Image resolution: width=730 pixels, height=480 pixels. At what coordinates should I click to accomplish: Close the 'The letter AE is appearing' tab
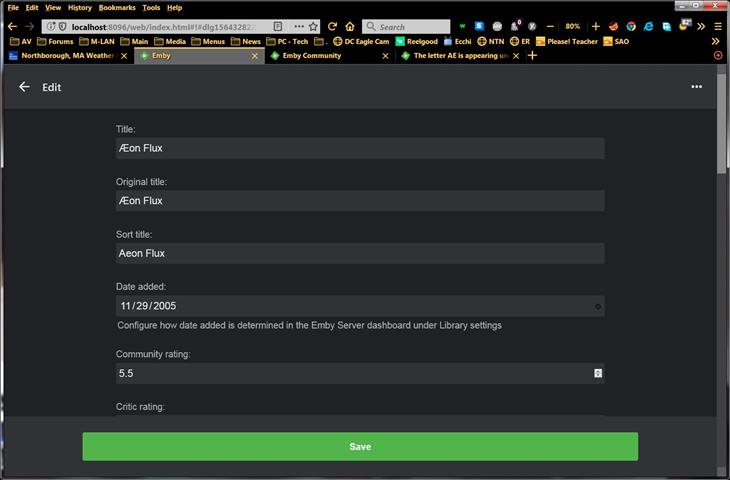516,56
